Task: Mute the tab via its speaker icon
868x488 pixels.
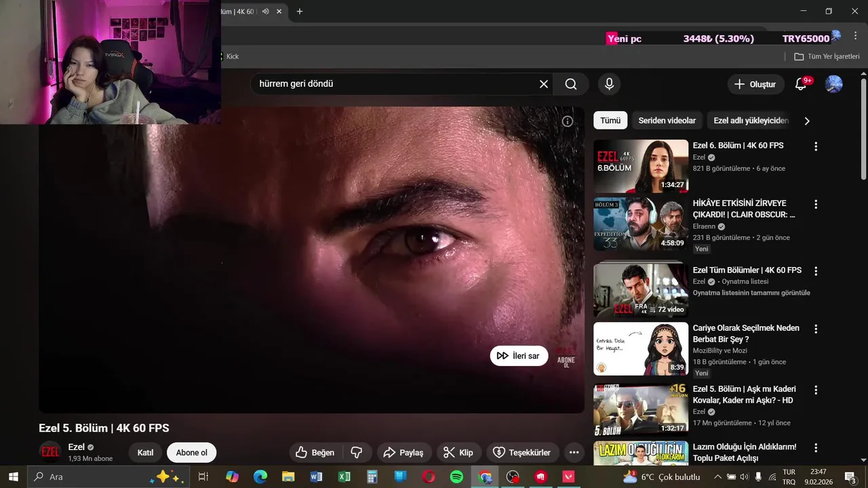Action: 265,12
